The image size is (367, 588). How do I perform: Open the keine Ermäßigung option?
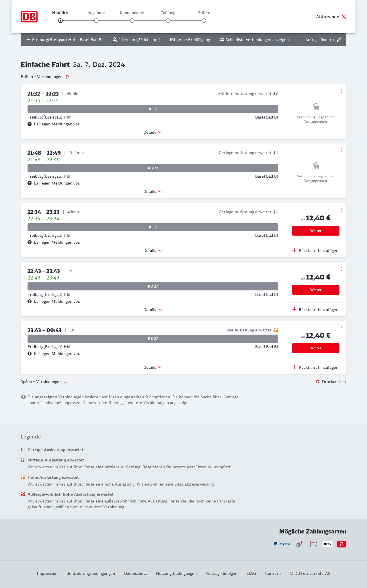[190, 40]
